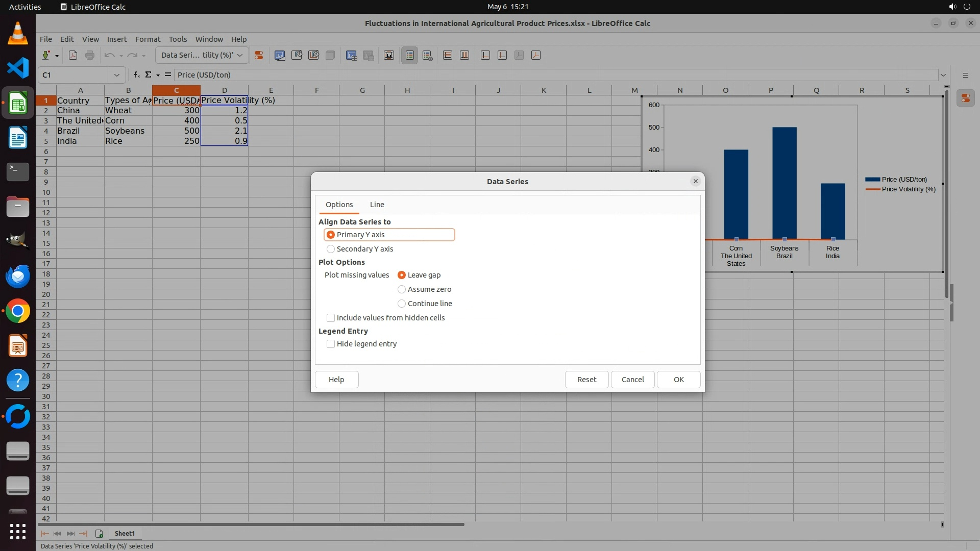This screenshot has width=980, height=551.
Task: Open the Format menu
Action: click(x=148, y=39)
